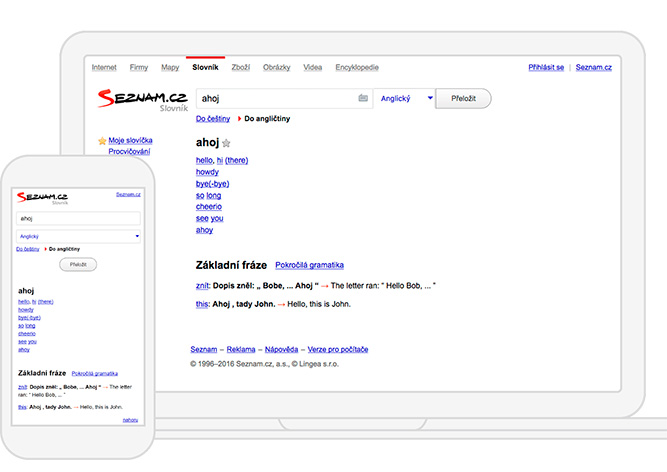This screenshot has width=667, height=472.
Task: Select Do angličtiny direction on laptop
Action: point(267,119)
